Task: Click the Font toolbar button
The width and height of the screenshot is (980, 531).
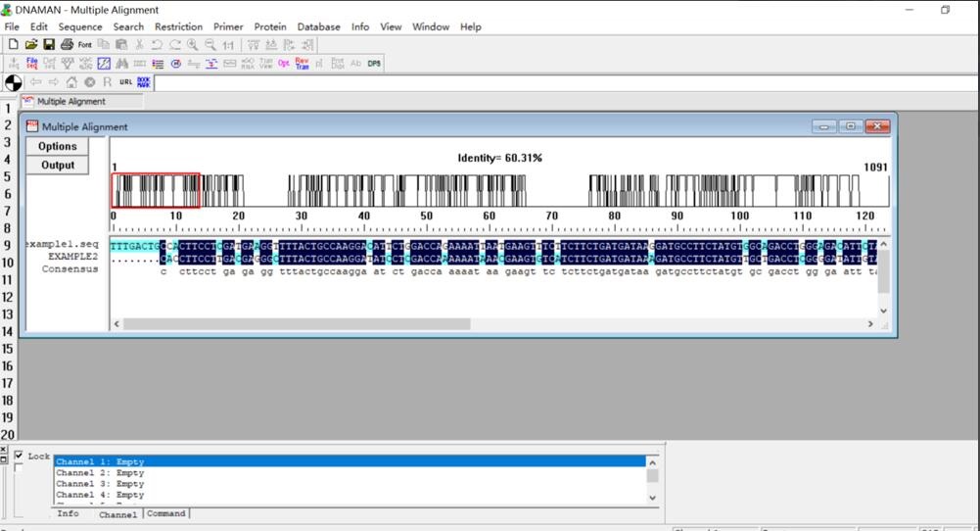Action: tap(85, 45)
